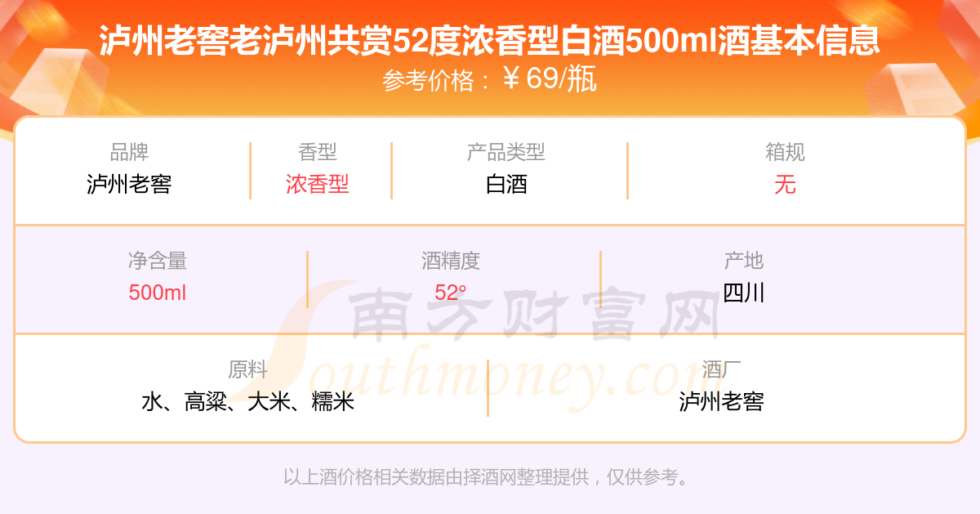Click the ingredients text 水、高粱、大米、糯米
This screenshot has height=514, width=980.
(x=248, y=401)
